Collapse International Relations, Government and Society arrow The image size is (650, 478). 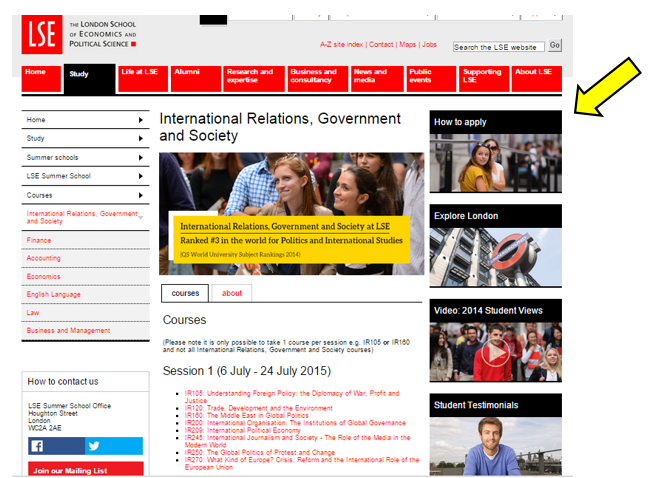pyautogui.click(x=141, y=218)
